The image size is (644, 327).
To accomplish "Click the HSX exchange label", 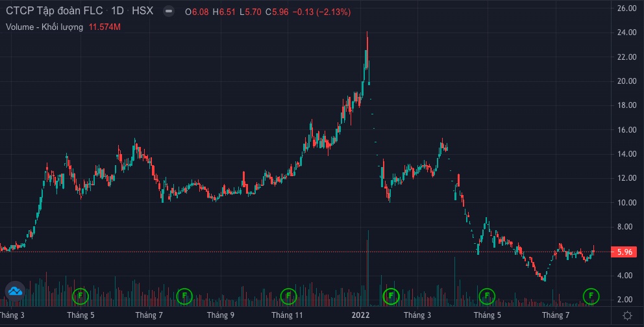I will [142, 12].
